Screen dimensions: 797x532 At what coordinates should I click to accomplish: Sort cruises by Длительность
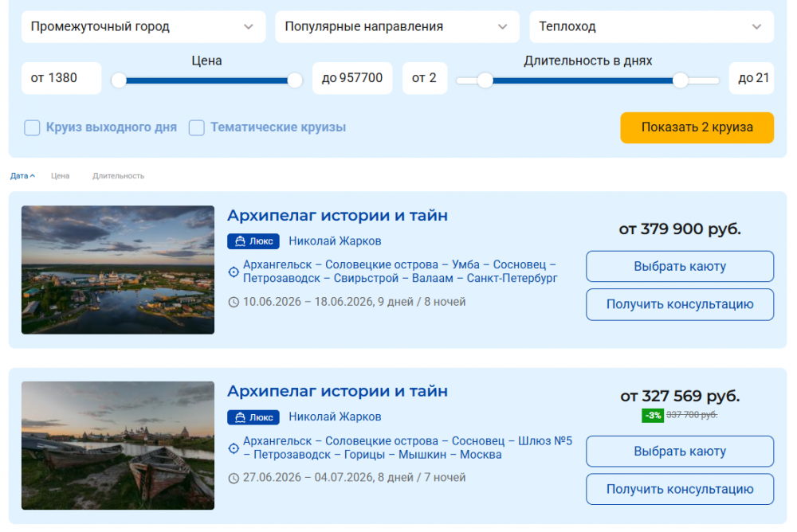(x=118, y=176)
